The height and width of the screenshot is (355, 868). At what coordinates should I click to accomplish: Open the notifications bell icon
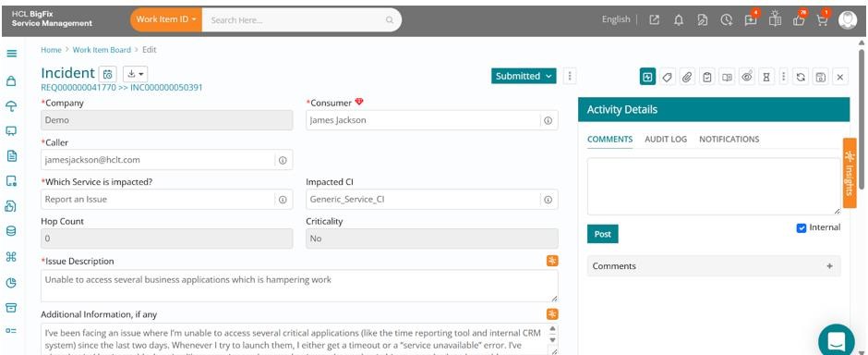pos(678,20)
